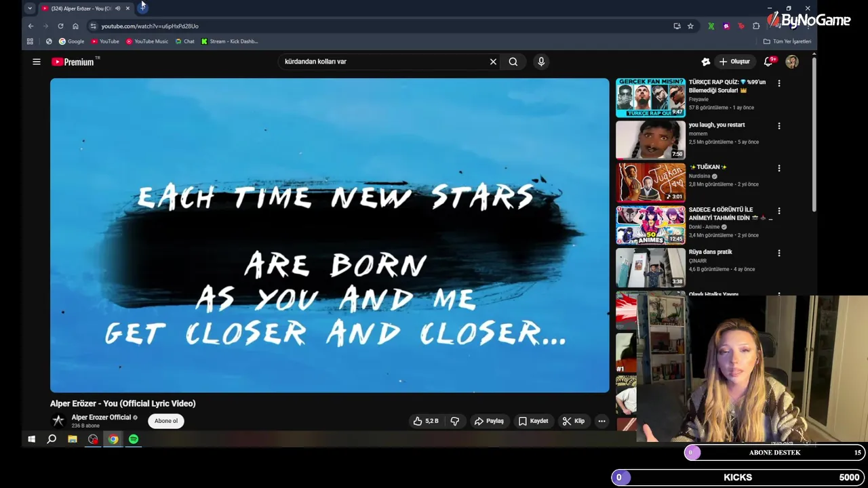
Task: Open SADECE 4 GÖRÜNTÜ anime thumbnail
Action: pyautogui.click(x=650, y=224)
